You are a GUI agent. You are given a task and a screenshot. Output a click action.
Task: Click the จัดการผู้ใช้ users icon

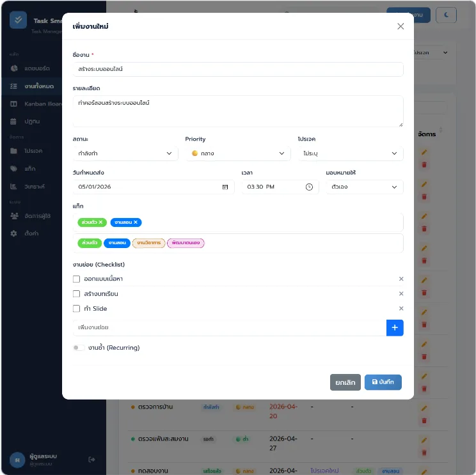14,216
